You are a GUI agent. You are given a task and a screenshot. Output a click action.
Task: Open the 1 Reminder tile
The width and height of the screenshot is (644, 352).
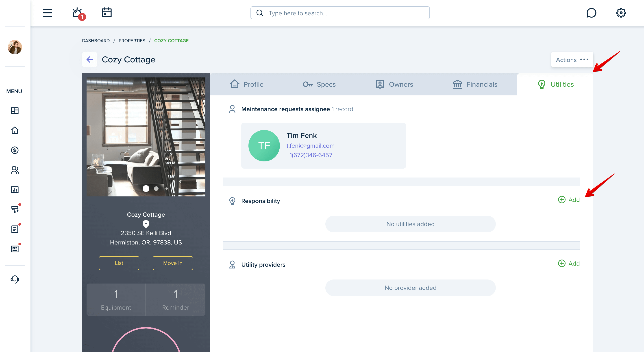(x=176, y=300)
